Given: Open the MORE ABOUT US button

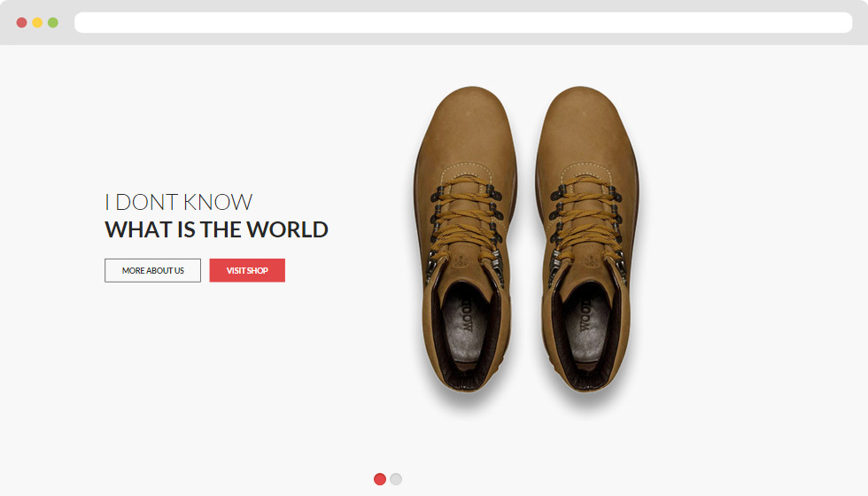Looking at the screenshot, I should (152, 271).
